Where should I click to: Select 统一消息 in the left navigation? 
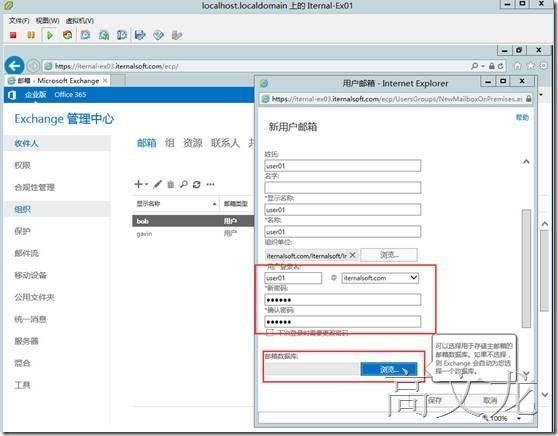[x=57, y=319]
